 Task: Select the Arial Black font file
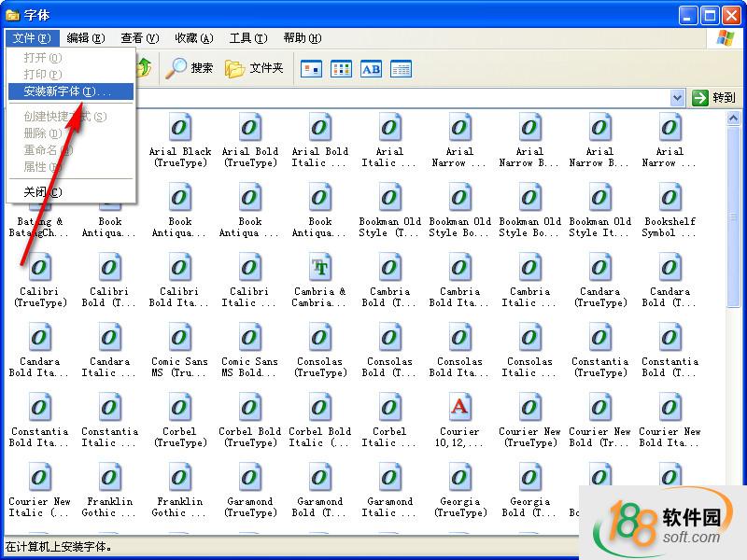pos(180,129)
